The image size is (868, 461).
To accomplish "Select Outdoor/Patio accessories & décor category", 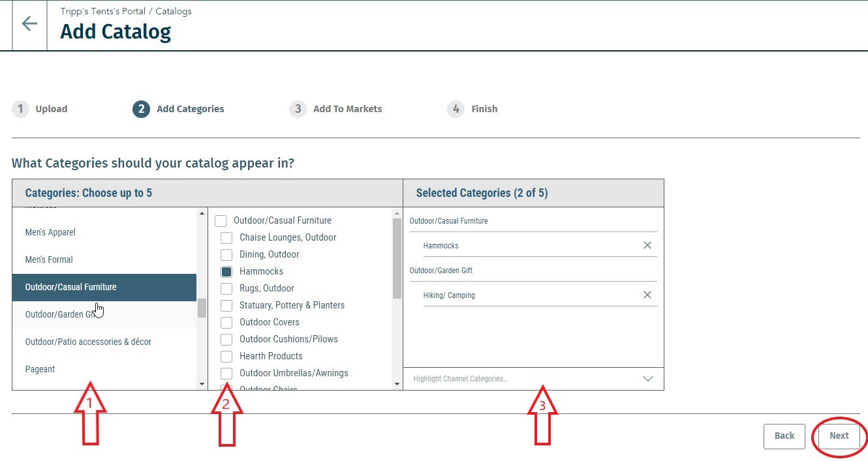I will click(x=104, y=342).
